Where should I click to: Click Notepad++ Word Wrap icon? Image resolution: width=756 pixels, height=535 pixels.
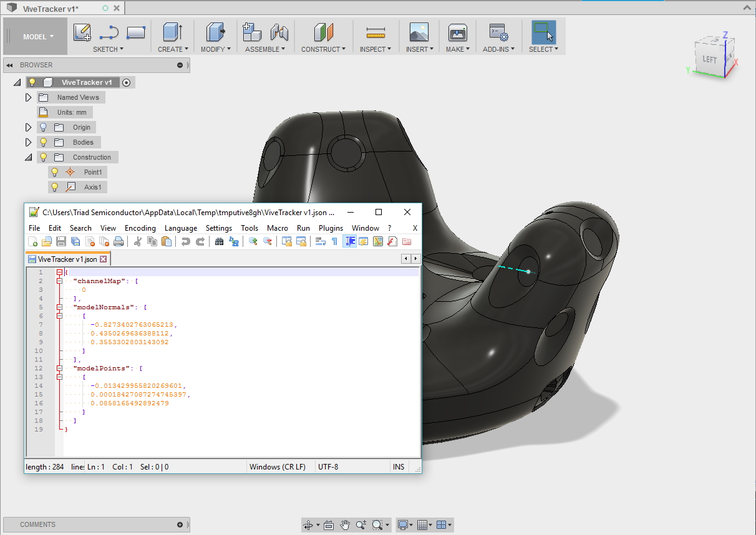click(321, 242)
